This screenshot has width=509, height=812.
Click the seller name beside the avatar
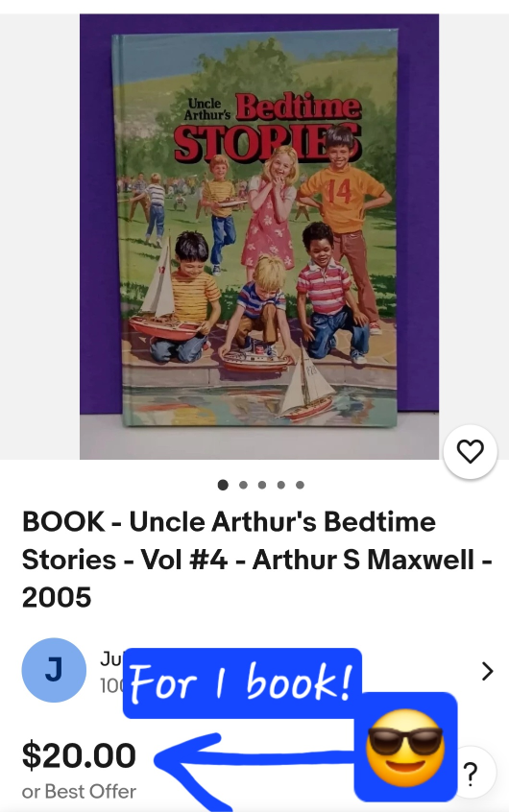110,658
